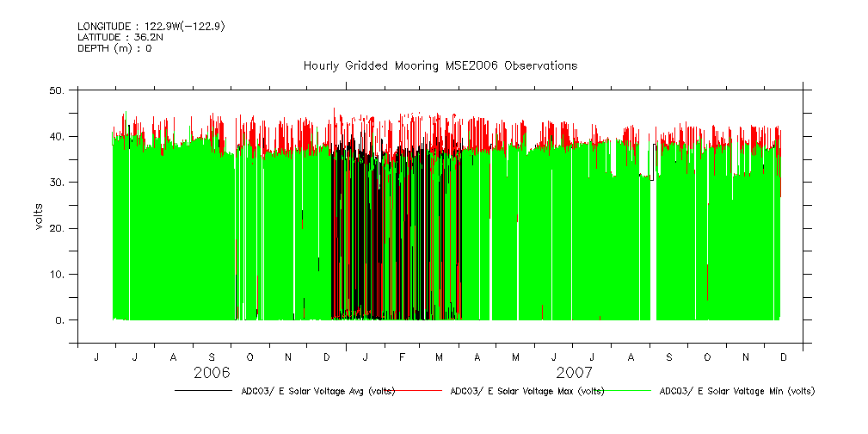Click the 'volts' y-axis label
Viewport: 868px width, 434px height.
[39, 217]
